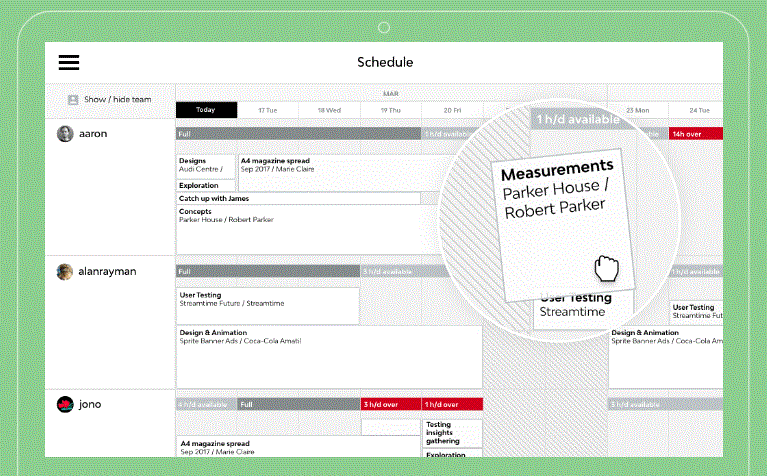Click magnified User Testing Streamtime card
Image resolution: width=767 pixels, height=476 pixels.
pyautogui.click(x=582, y=309)
